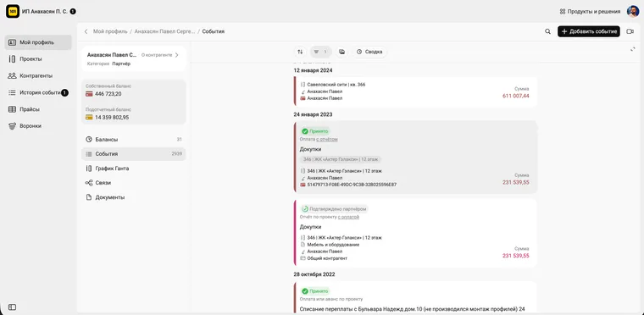Click the expand fullscreen arrows icon
Screen dimensions: 644x315
pos(633,49)
